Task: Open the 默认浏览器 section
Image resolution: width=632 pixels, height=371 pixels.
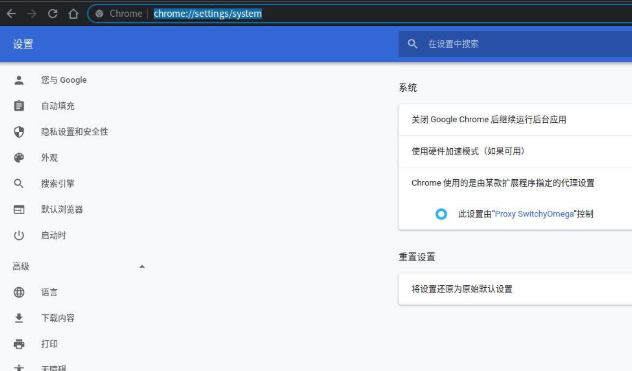Action: pyautogui.click(x=62, y=209)
